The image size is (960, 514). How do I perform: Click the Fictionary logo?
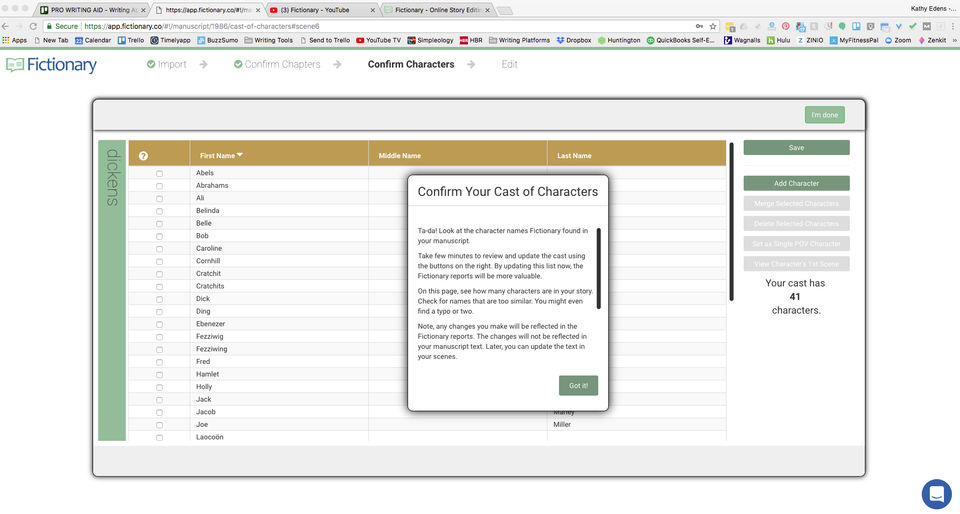tap(51, 65)
